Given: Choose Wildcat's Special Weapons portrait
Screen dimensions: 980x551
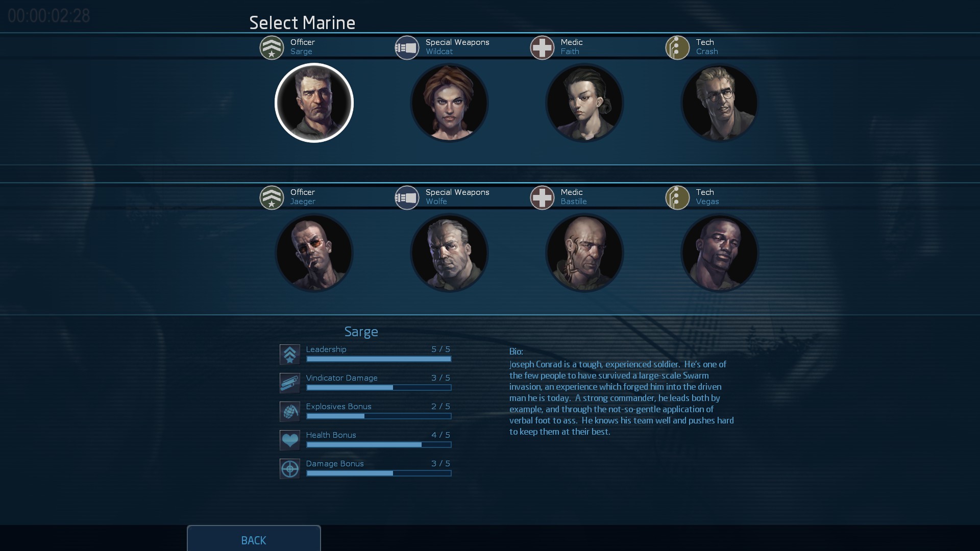Looking at the screenshot, I should coord(449,103).
